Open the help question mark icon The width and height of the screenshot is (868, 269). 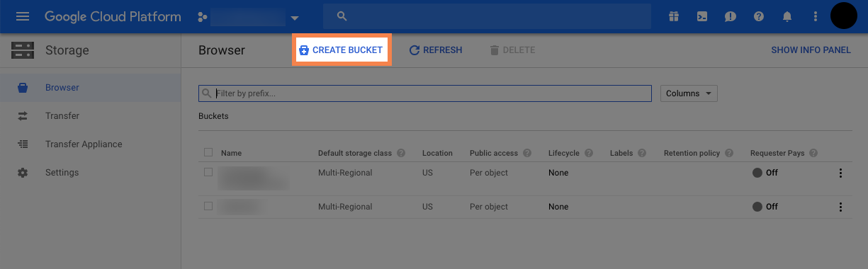point(759,16)
